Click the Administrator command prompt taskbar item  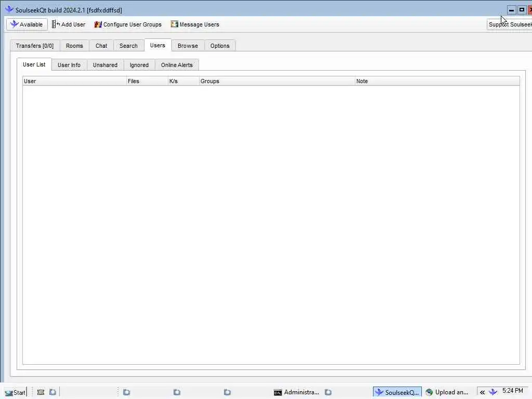[296, 393]
